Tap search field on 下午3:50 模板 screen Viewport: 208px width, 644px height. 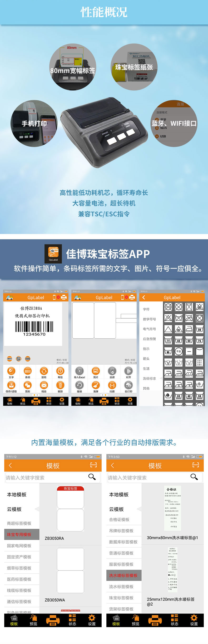coord(155,477)
